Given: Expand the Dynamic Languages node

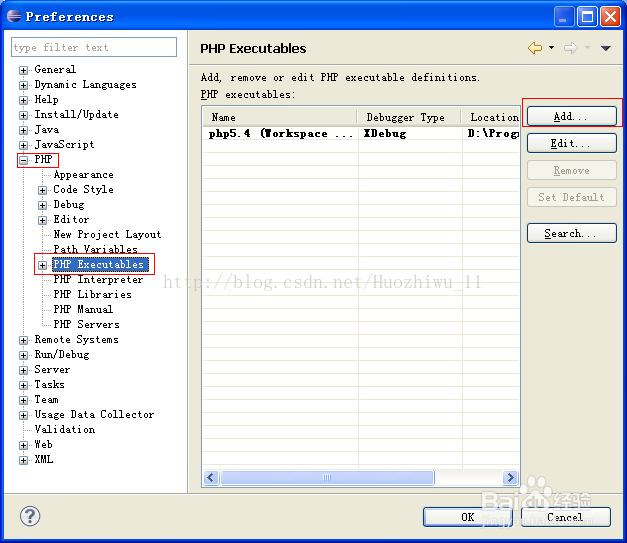Looking at the screenshot, I should (24, 85).
